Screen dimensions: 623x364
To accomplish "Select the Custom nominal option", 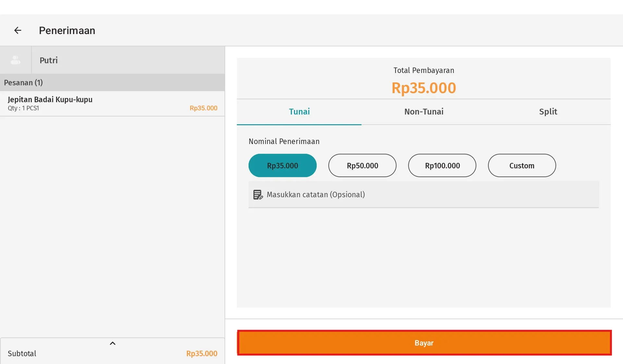I will (522, 165).
